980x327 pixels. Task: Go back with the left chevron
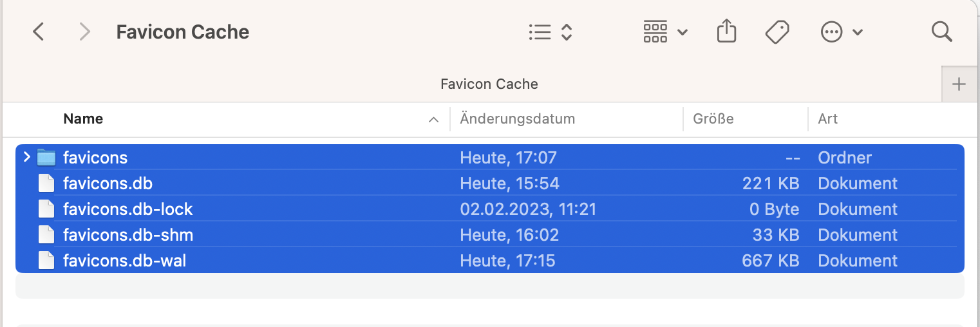[x=39, y=32]
